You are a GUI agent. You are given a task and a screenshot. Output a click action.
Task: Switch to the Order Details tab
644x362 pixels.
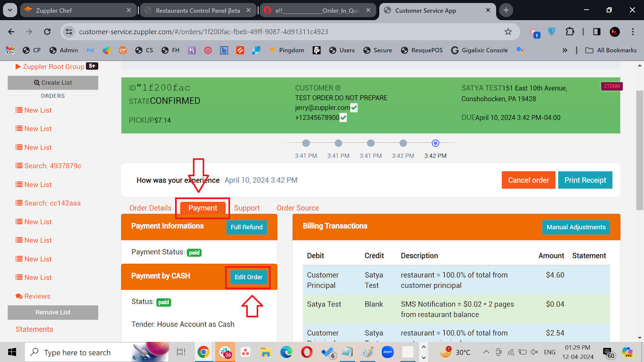click(150, 208)
